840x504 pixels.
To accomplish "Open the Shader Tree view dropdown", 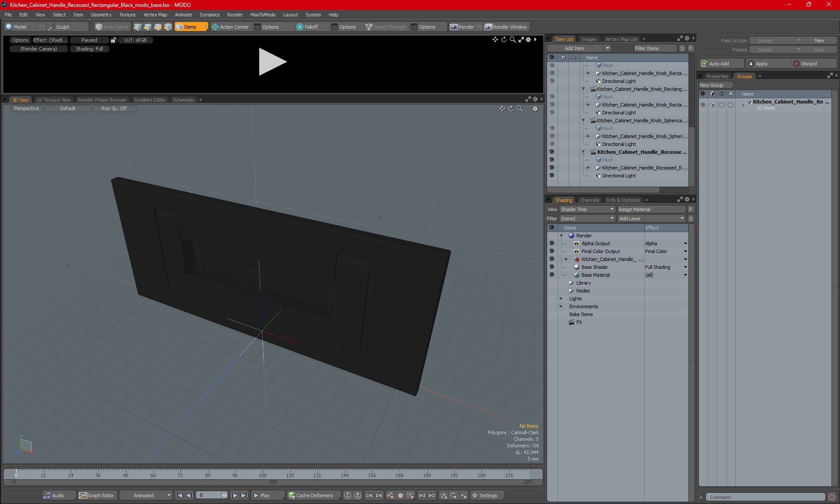I will click(587, 210).
